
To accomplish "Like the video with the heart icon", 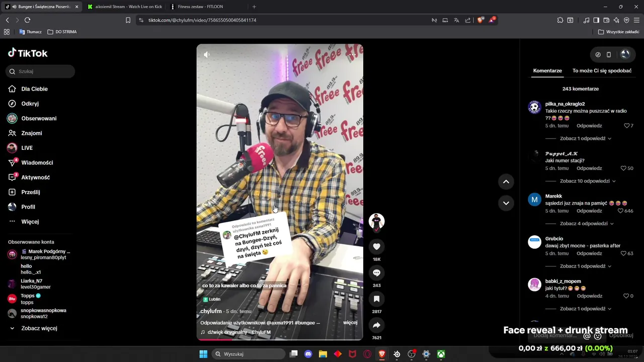I will 376,246.
